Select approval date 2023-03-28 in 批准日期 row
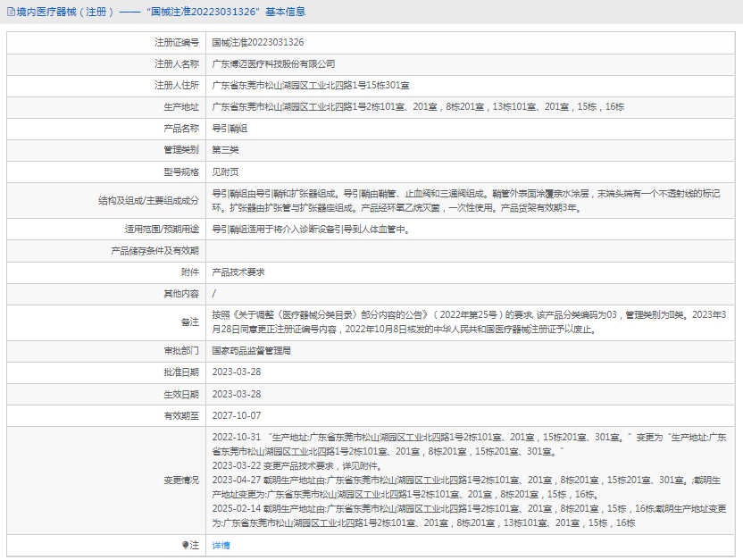743x560 pixels. coord(237,372)
